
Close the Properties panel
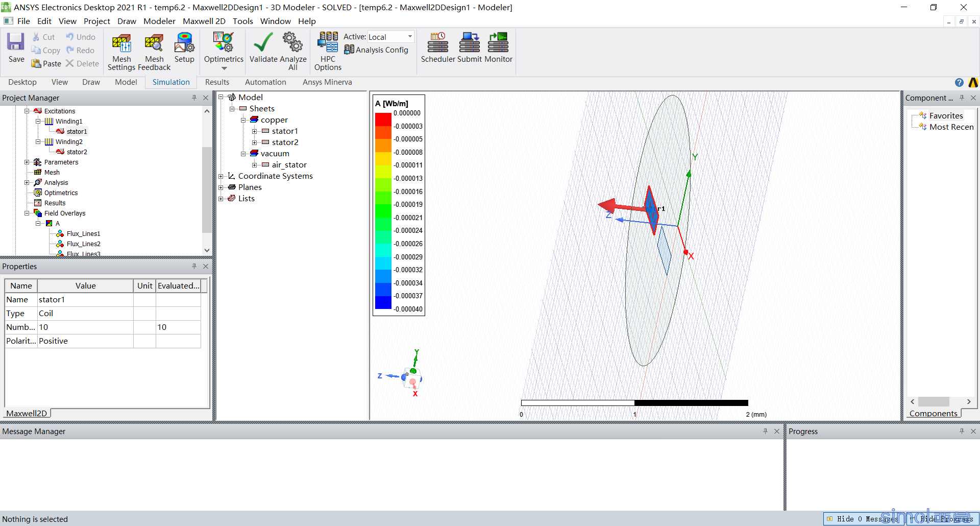pos(206,266)
